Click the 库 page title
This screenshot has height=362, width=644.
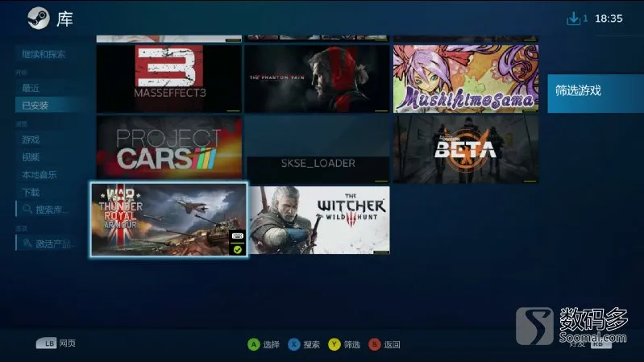65,19
